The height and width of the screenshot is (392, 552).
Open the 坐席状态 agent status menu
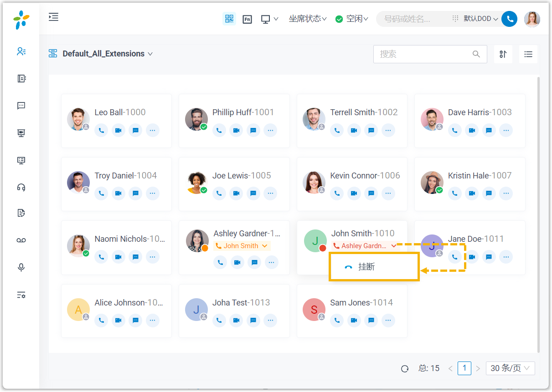click(x=308, y=19)
